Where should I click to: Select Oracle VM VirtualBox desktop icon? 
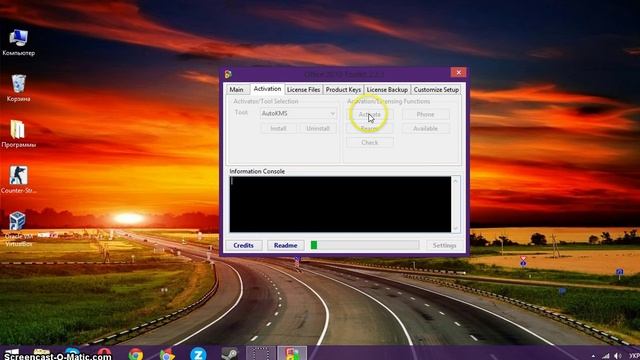point(18,229)
